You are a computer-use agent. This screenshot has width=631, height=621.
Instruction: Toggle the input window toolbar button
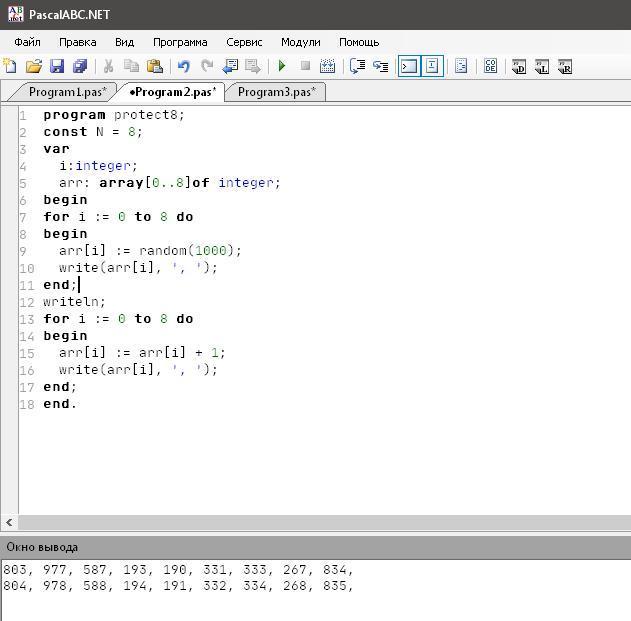point(432,67)
